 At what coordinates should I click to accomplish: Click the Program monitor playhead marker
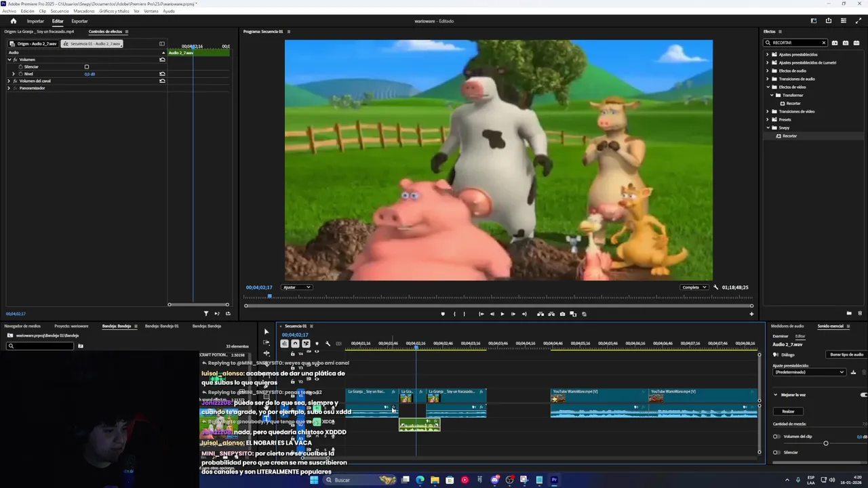tap(269, 296)
